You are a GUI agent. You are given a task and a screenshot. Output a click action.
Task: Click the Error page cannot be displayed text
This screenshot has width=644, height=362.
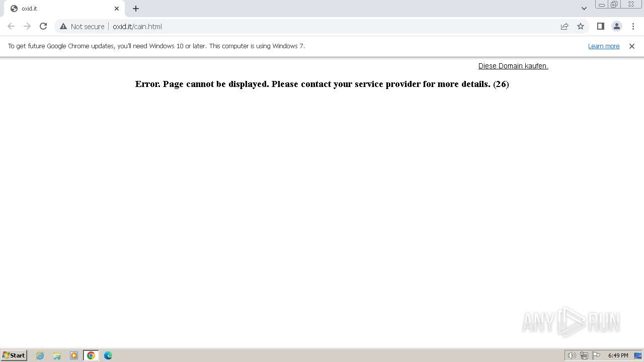tap(322, 84)
